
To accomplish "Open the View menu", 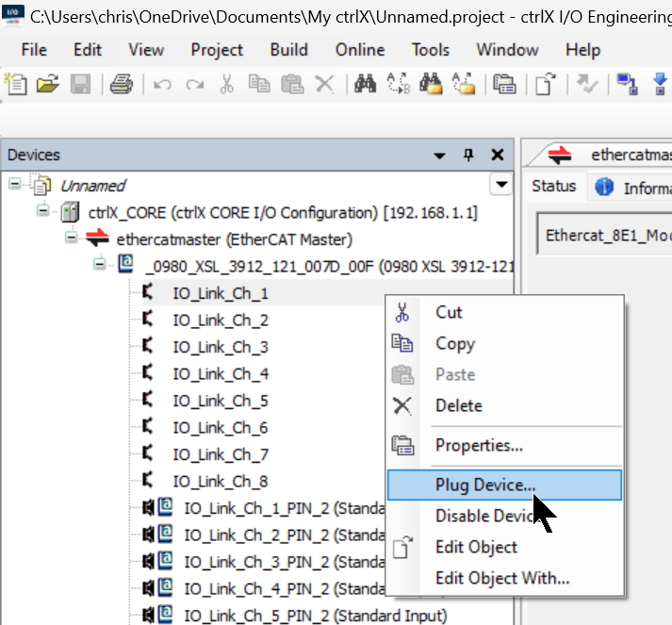I will (x=146, y=50).
